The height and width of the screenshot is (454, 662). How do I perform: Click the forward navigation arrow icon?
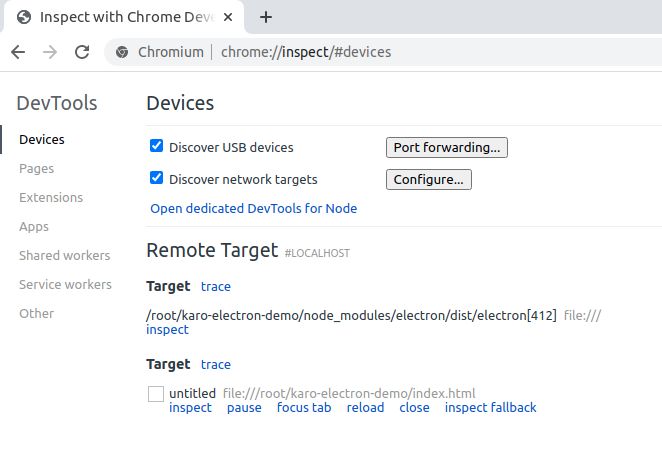point(50,52)
